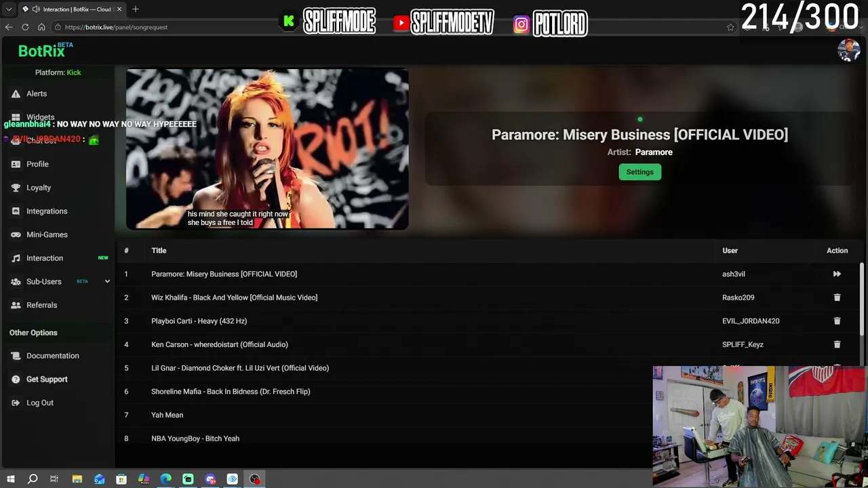Select the NBA YoungBoy song title
This screenshot has width=868, height=488.
[195, 439]
